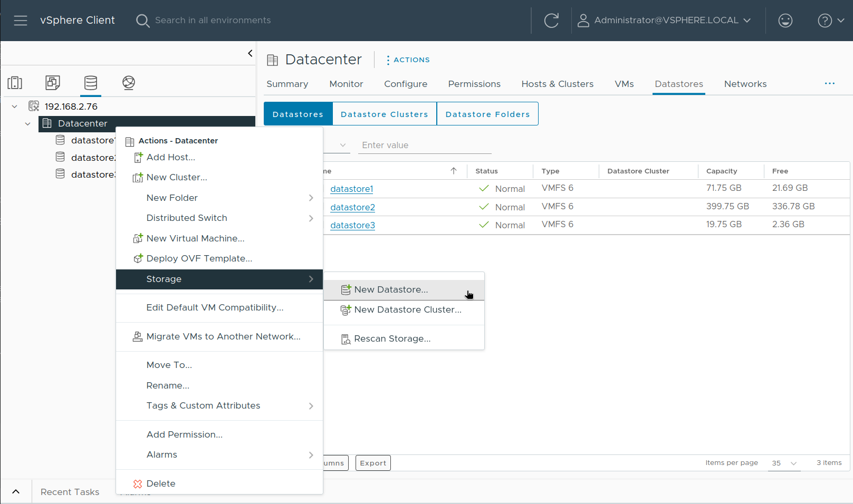The image size is (853, 504).
Task: Open the datastore1 link in table
Action: (352, 189)
